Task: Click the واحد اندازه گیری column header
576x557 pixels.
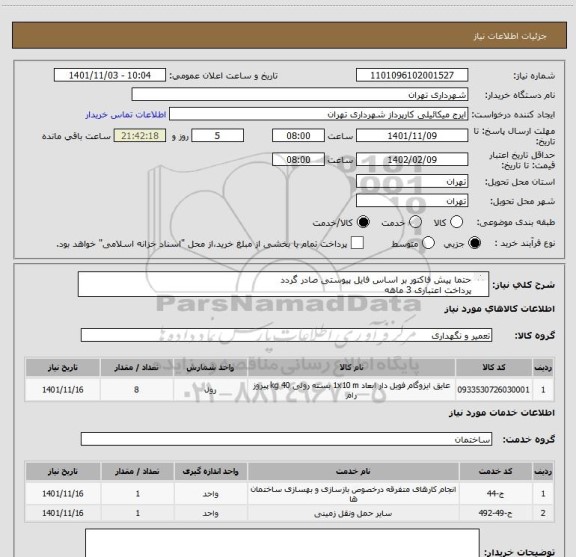Action: [210, 471]
